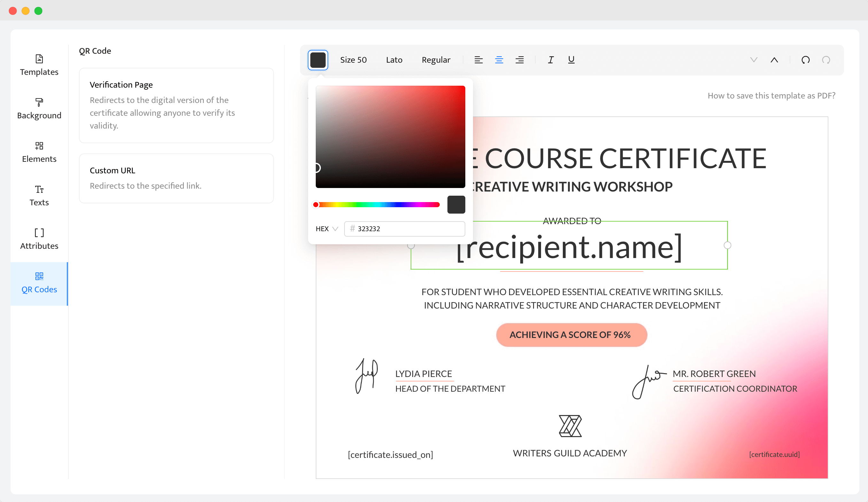Screen dimensions: 868x502
Task: Click the text color swatch in toolbar
Action: pyautogui.click(x=318, y=60)
